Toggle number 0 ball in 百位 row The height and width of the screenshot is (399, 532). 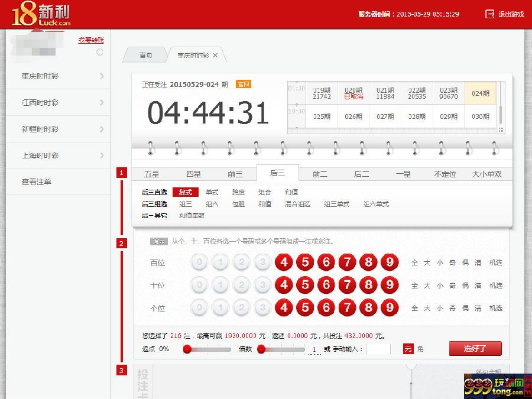point(199,262)
